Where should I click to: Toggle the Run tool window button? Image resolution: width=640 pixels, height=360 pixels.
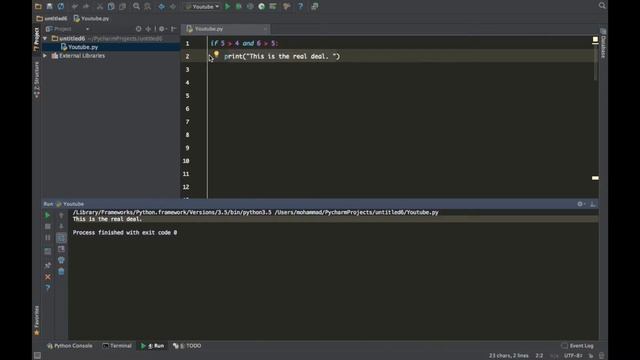(x=153, y=346)
